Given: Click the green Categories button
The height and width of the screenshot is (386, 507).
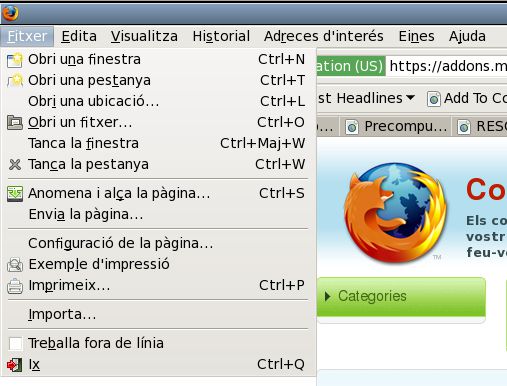Looking at the screenshot, I should tap(401, 297).
